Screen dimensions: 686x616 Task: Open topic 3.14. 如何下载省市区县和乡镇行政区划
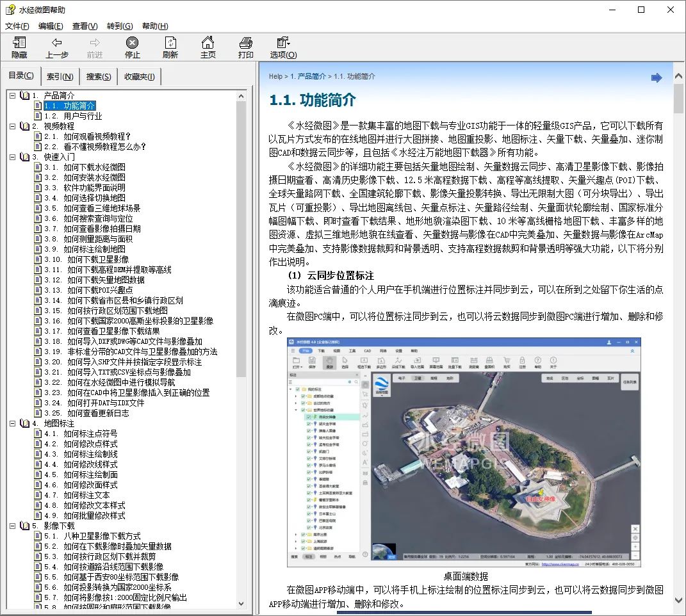(113, 300)
